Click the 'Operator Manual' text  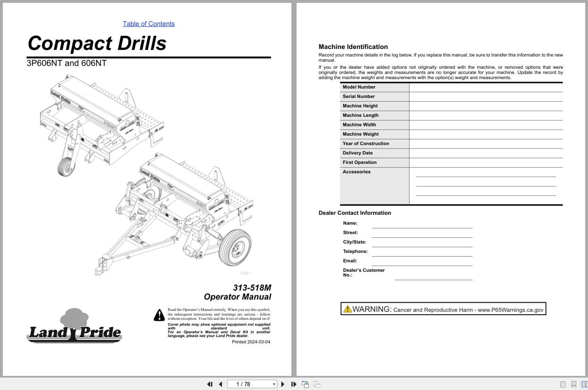click(x=238, y=297)
